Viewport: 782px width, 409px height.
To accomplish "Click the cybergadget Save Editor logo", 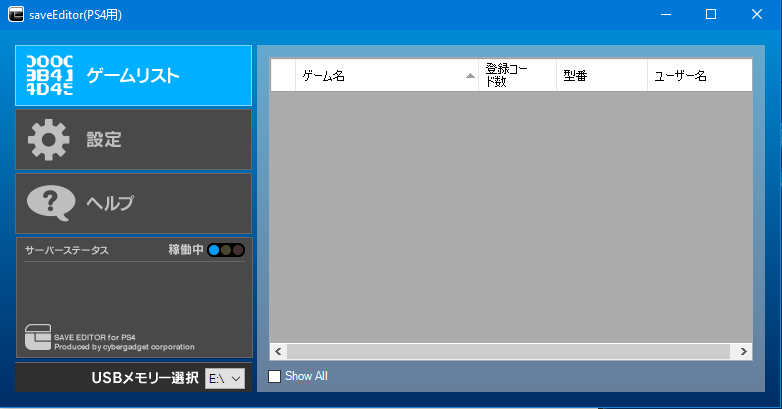I will click(38, 337).
